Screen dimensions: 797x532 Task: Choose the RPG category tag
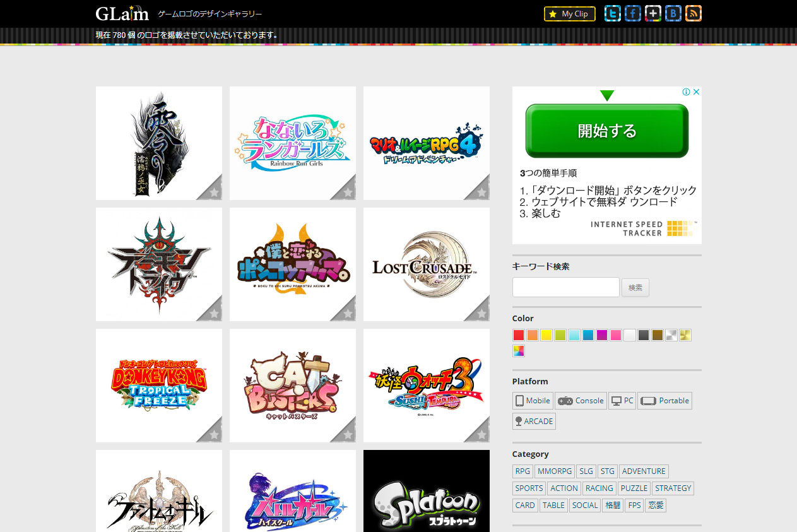coord(522,471)
